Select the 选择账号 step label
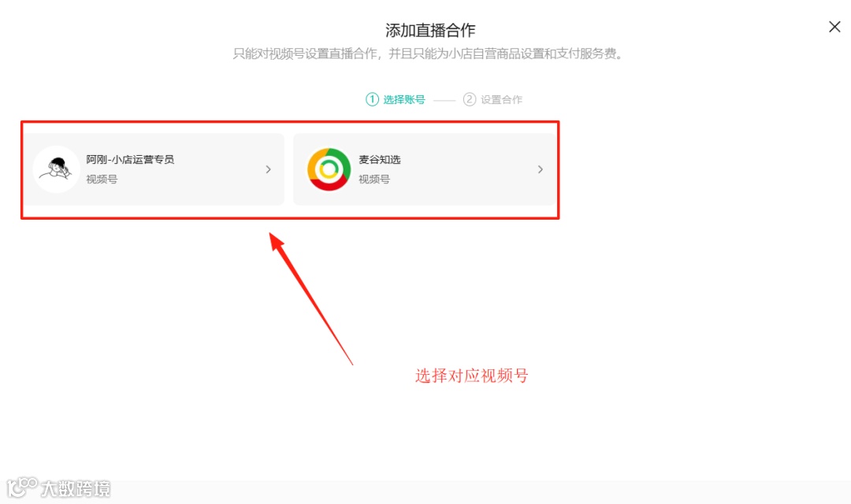The height and width of the screenshot is (504, 851). pos(403,99)
